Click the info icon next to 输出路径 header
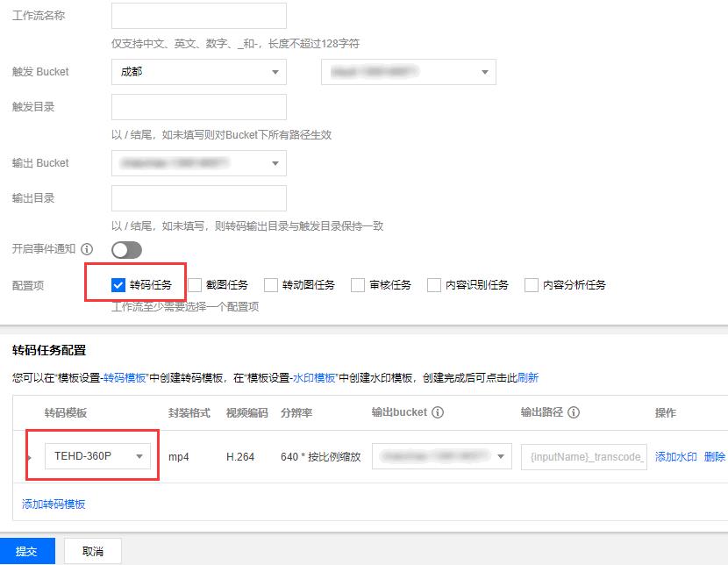This screenshot has height=565, width=728. point(574,412)
